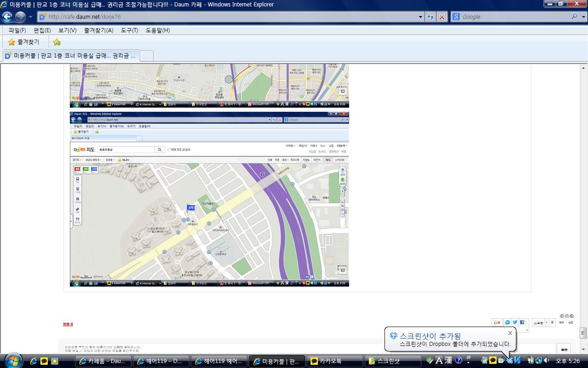The image size is (588, 368).
Task: Click the power plug tray icon
Action: coord(531,360)
